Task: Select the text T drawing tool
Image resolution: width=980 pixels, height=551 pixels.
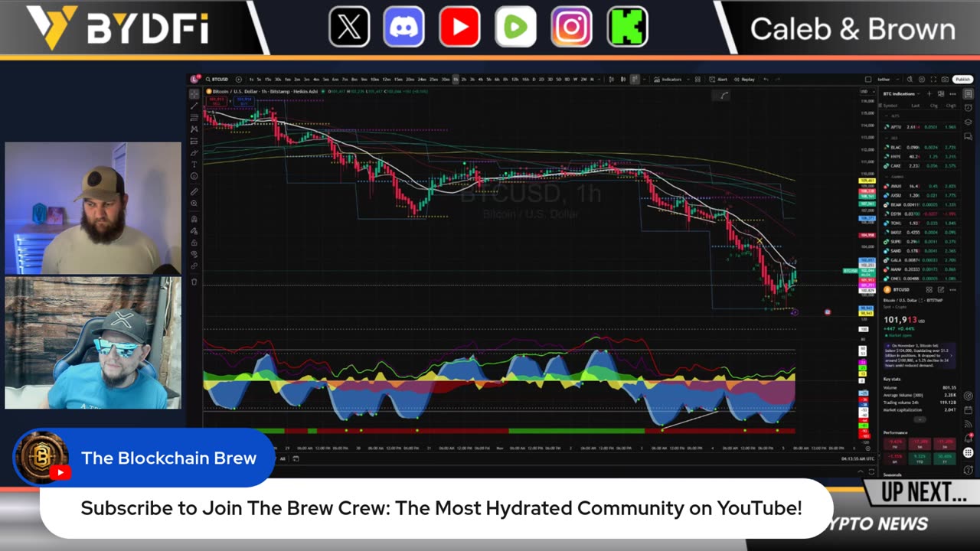Action: (x=194, y=164)
